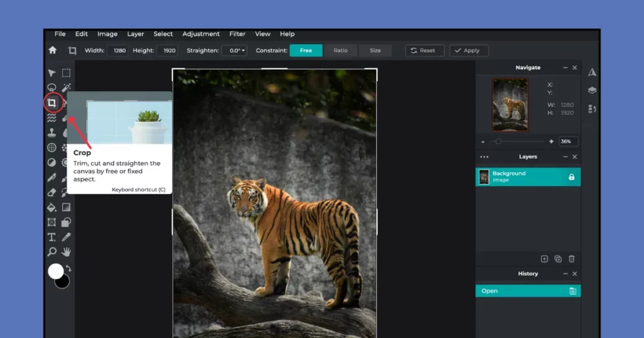
Task: Toggle the Background layer lock
Action: pyautogui.click(x=571, y=177)
